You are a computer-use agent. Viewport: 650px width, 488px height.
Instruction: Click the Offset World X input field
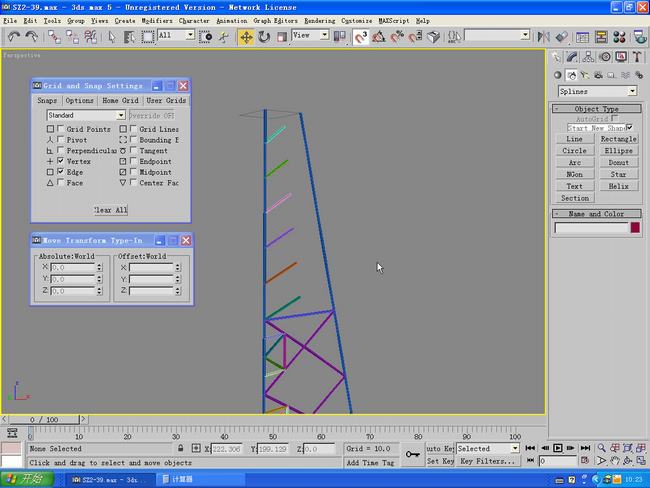(x=151, y=267)
